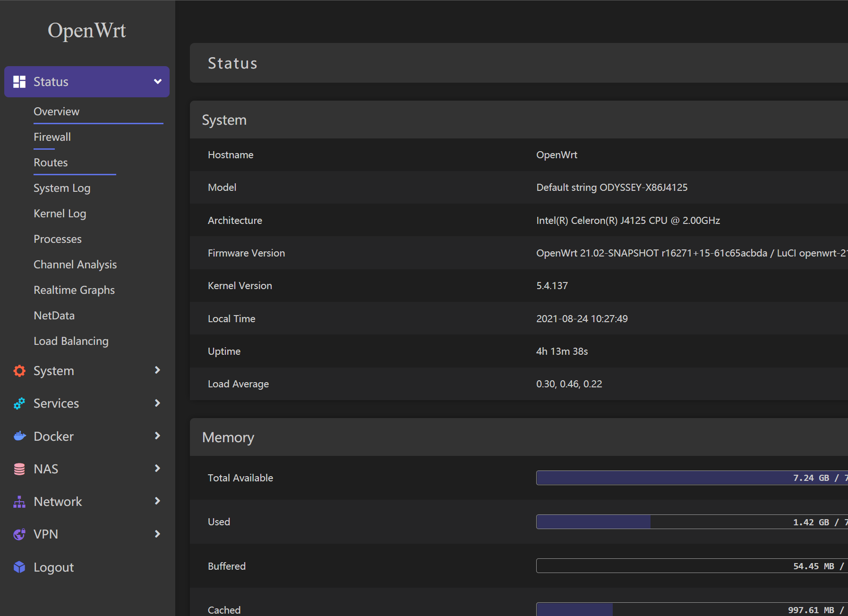Expand the Docker menu arrow

coord(158,436)
